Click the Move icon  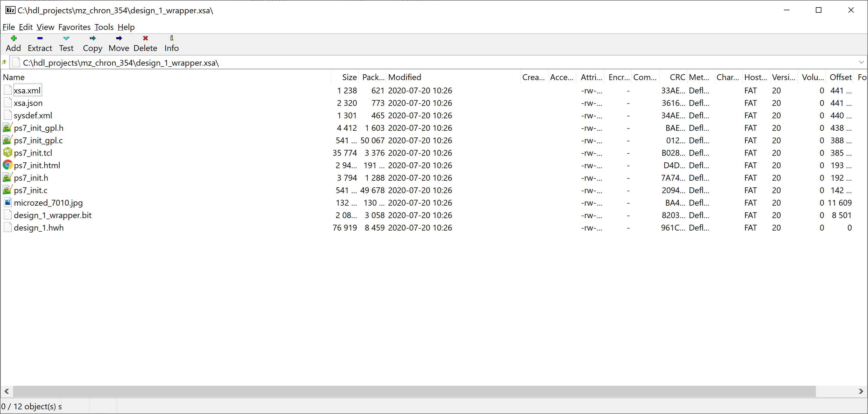point(119,43)
